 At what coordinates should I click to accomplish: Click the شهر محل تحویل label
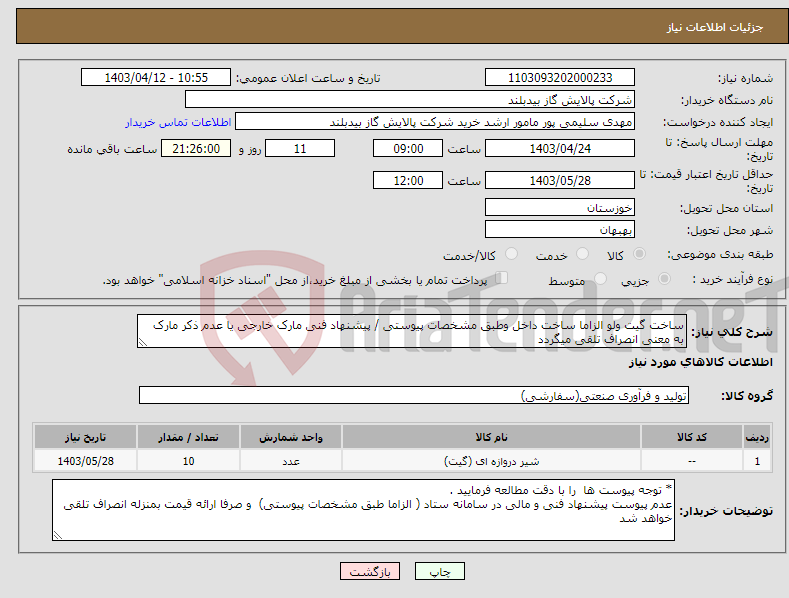[730, 230]
